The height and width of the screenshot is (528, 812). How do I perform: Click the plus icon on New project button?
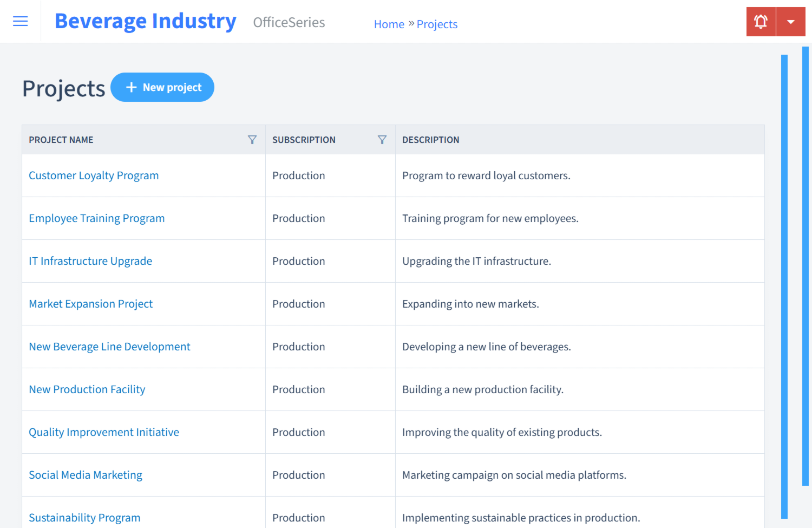pos(132,87)
